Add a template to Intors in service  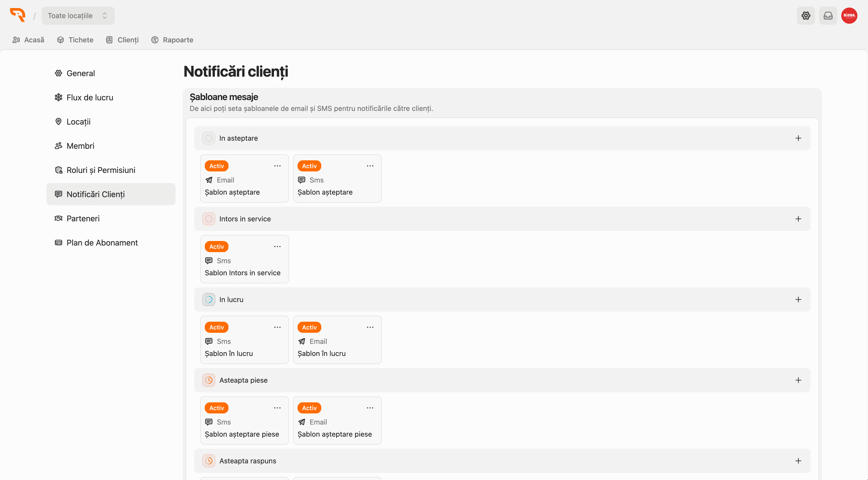coord(798,219)
